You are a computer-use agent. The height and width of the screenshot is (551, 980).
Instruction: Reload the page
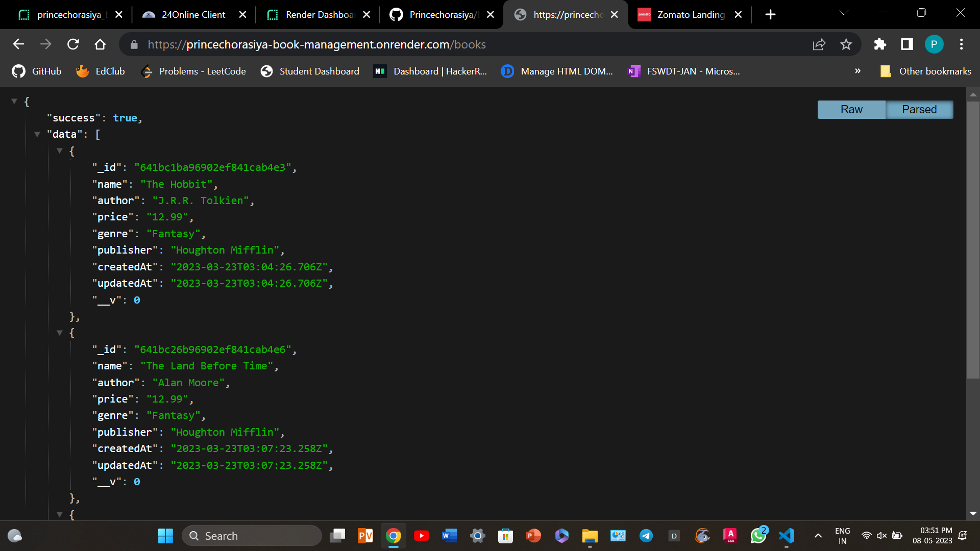(x=73, y=44)
